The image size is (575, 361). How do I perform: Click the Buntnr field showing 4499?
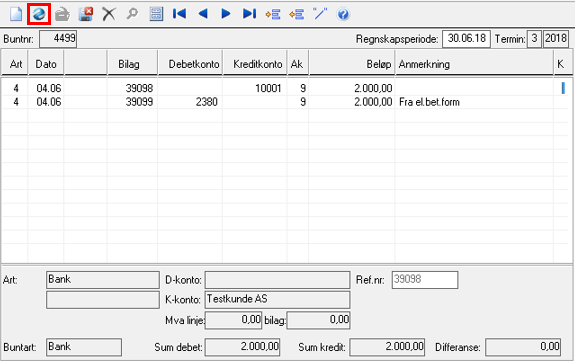coord(58,39)
